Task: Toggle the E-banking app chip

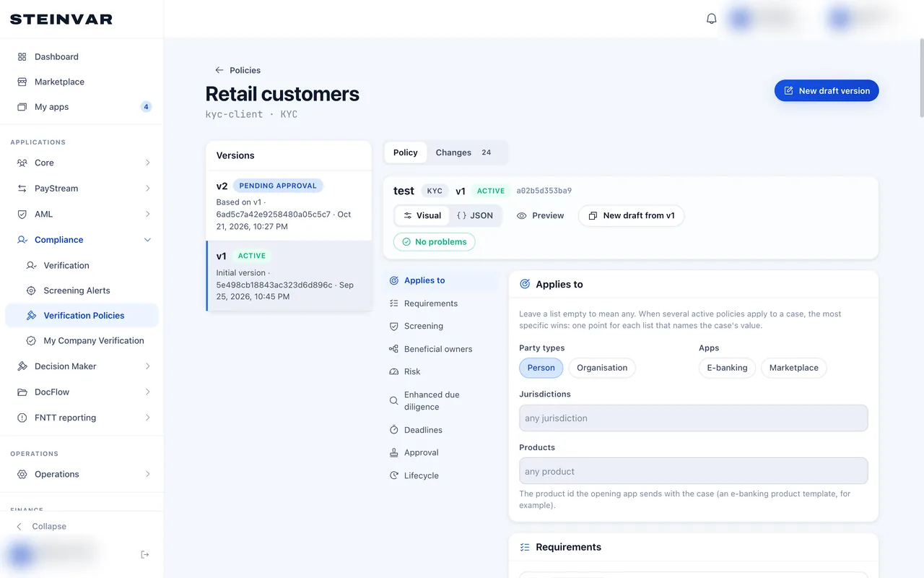Action: tap(727, 368)
